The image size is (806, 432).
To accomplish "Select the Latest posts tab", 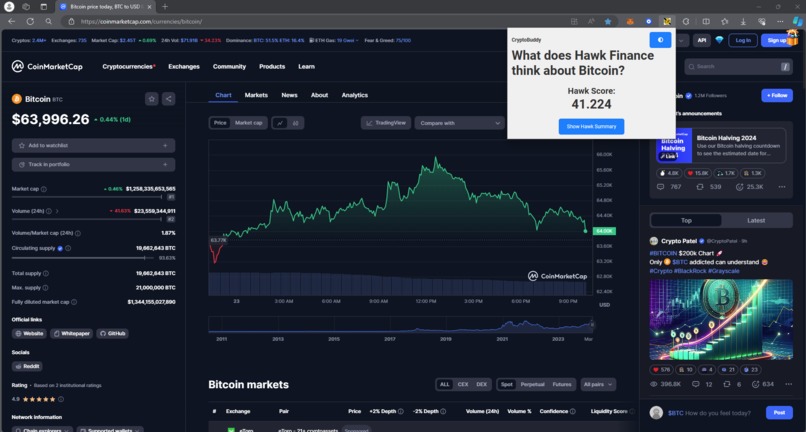I will [756, 220].
